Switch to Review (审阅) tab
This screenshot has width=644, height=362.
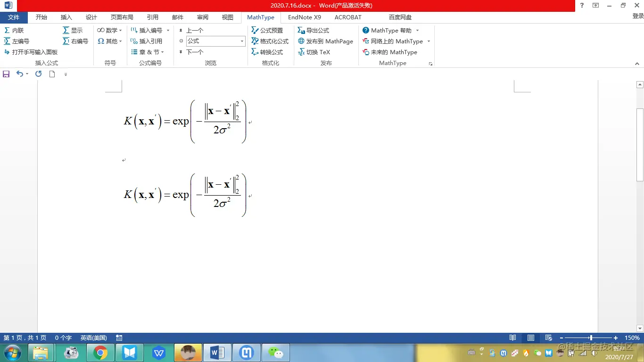pyautogui.click(x=203, y=17)
